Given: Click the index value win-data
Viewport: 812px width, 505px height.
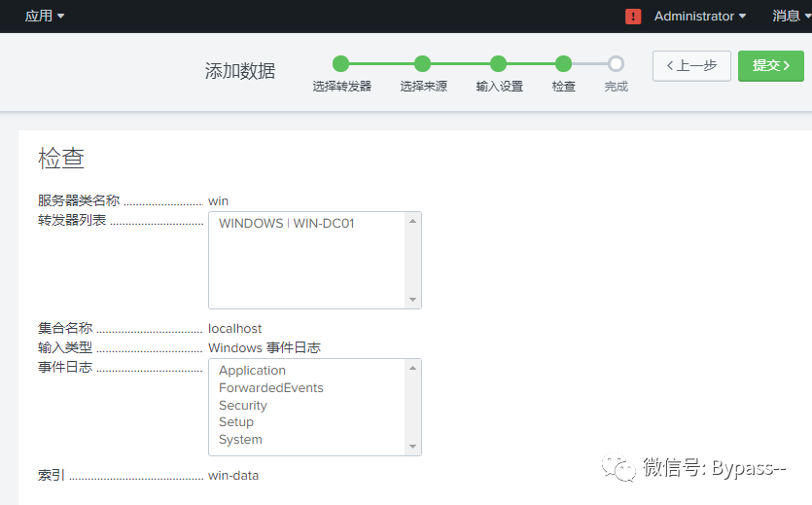Looking at the screenshot, I should coord(233,476).
